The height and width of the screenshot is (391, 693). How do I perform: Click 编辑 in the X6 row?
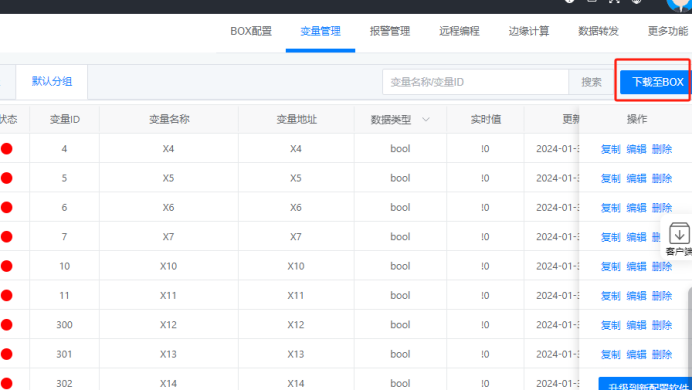(636, 208)
